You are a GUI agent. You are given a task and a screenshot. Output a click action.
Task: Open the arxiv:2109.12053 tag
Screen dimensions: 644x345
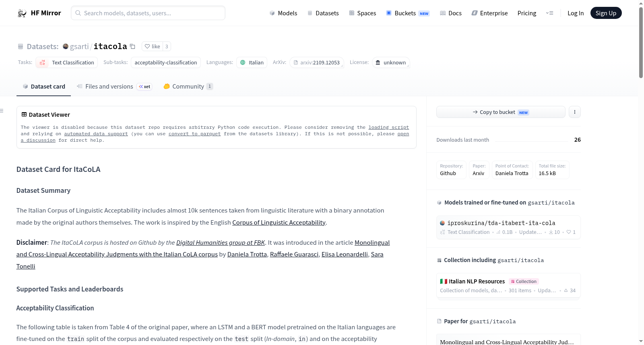[317, 62]
